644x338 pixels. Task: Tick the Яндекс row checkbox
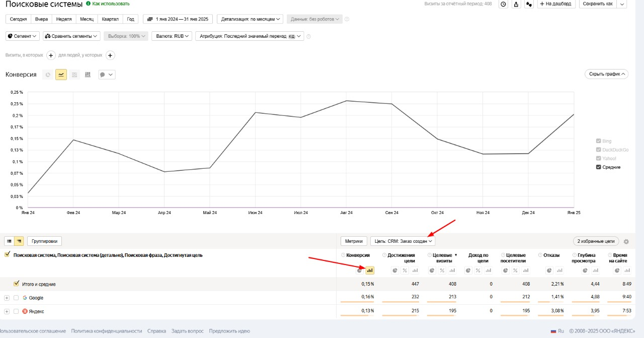[x=16, y=311]
